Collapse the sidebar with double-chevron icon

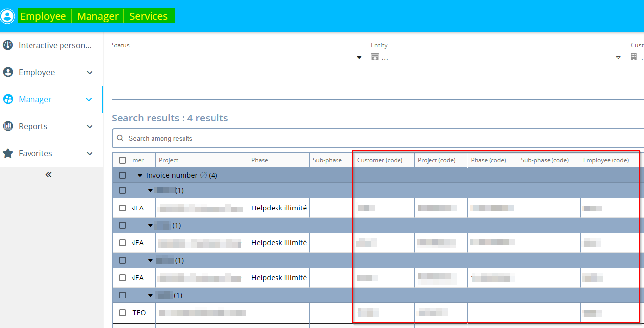click(48, 175)
